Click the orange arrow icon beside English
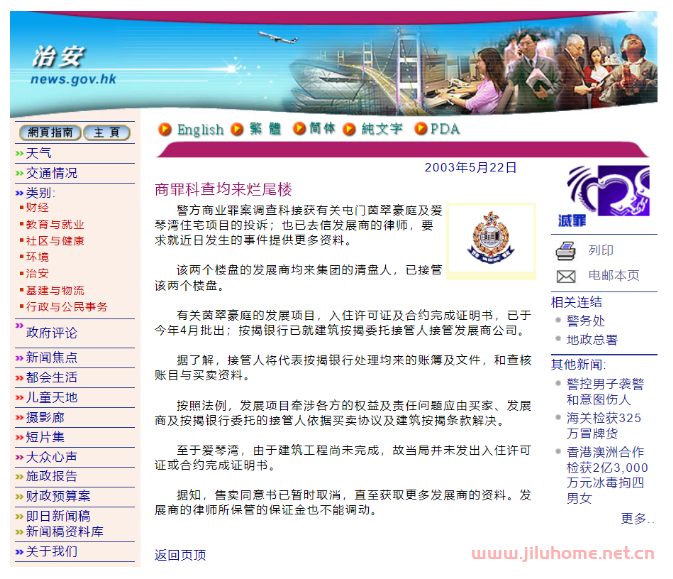This screenshot has height=579, width=673. [x=165, y=129]
